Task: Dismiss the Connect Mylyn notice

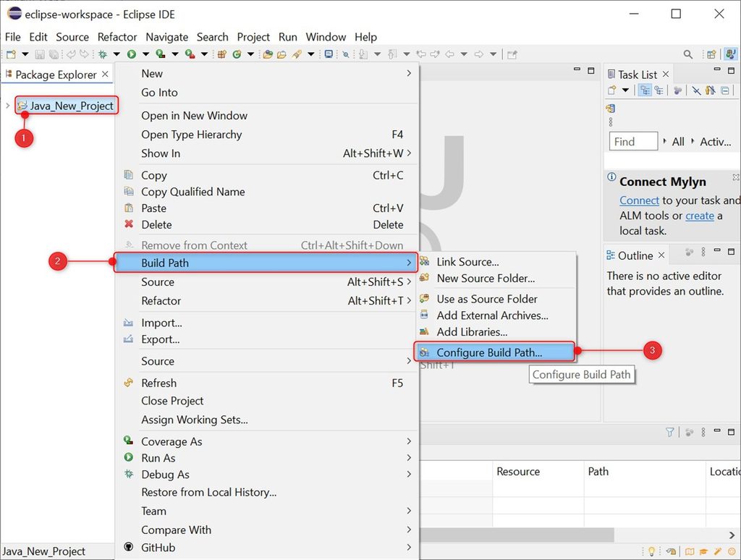Action: [x=736, y=177]
